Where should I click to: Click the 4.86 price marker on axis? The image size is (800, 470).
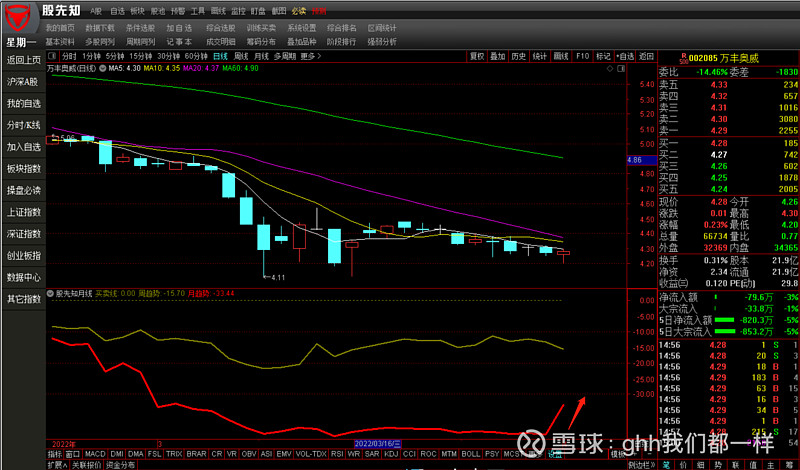(633, 160)
